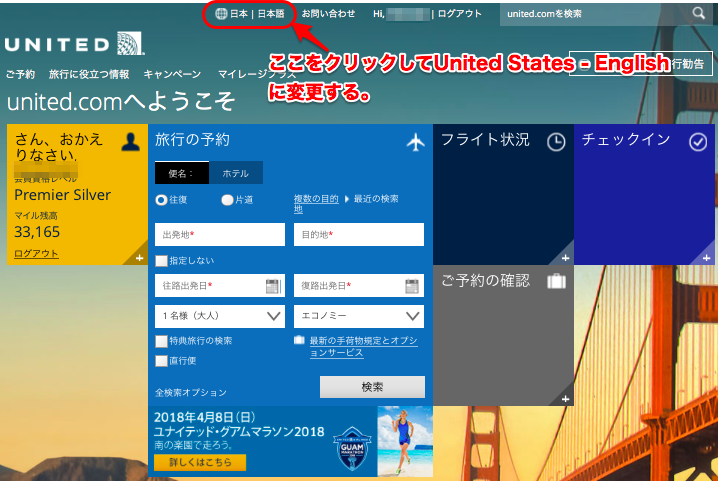Click ユナイテッド・グアムマラソン2018 banner title
This screenshot has width=718, height=481.
[x=239, y=432]
